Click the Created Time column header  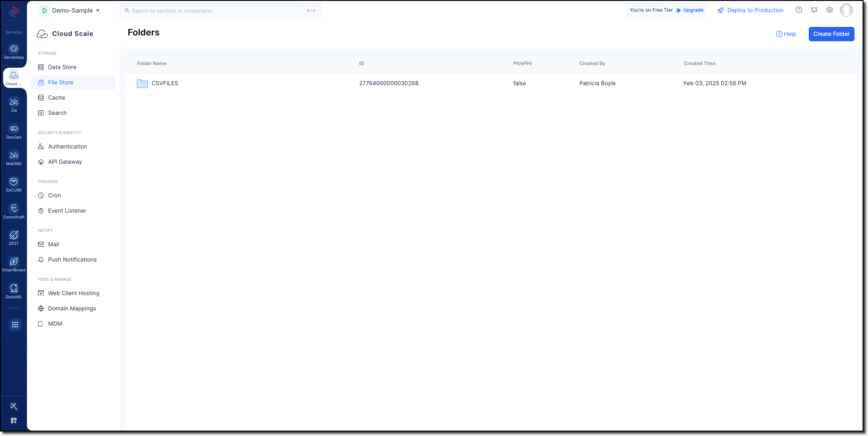point(699,64)
